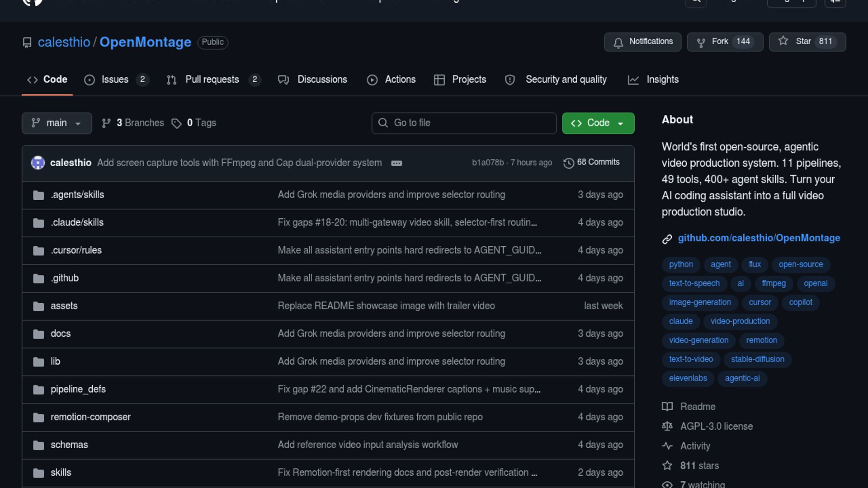Click the pipeline_defs folder icon
The width and height of the screenshot is (868, 488).
click(38, 389)
